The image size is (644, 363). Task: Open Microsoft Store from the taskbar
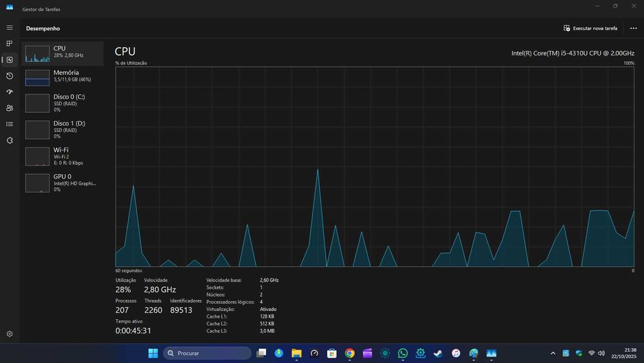click(x=332, y=353)
